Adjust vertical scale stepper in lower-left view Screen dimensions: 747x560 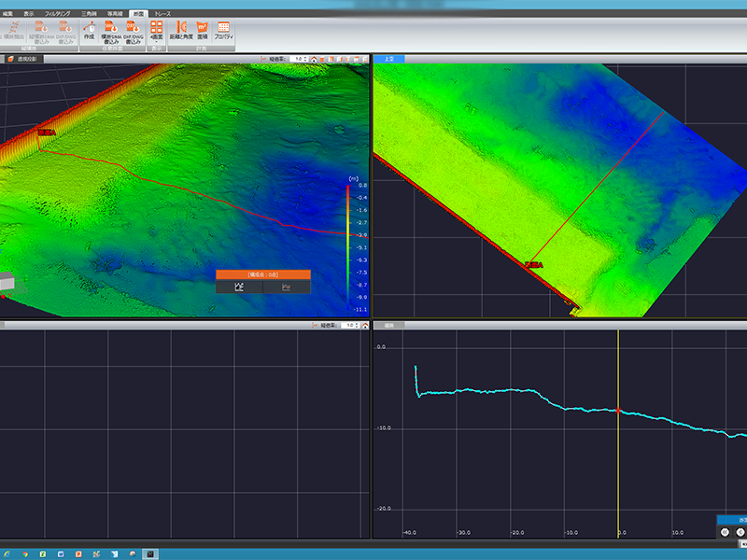click(357, 325)
